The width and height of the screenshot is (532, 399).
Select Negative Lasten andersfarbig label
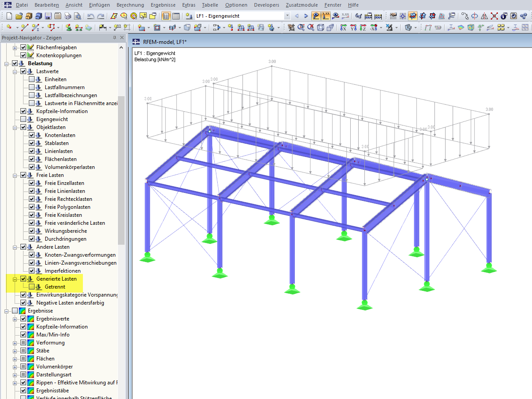pos(70,303)
